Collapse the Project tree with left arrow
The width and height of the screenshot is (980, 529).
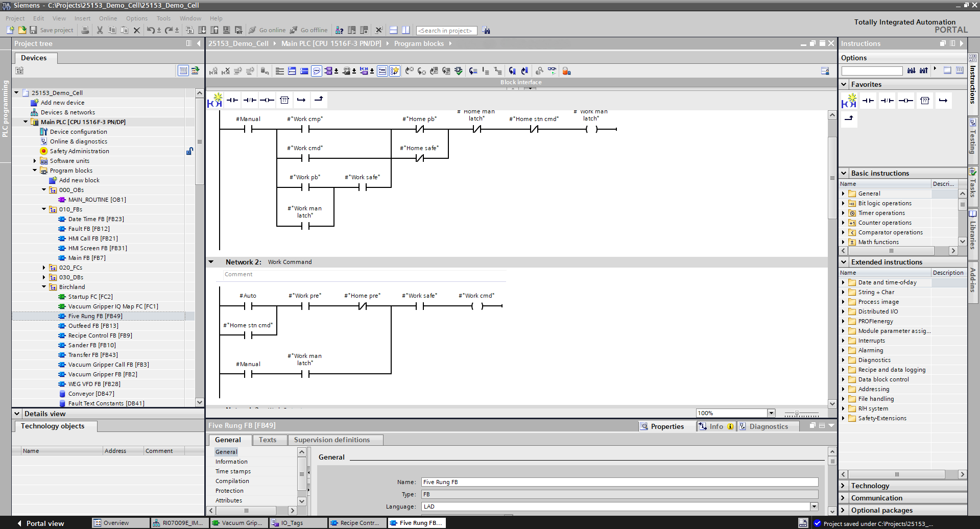[199, 43]
